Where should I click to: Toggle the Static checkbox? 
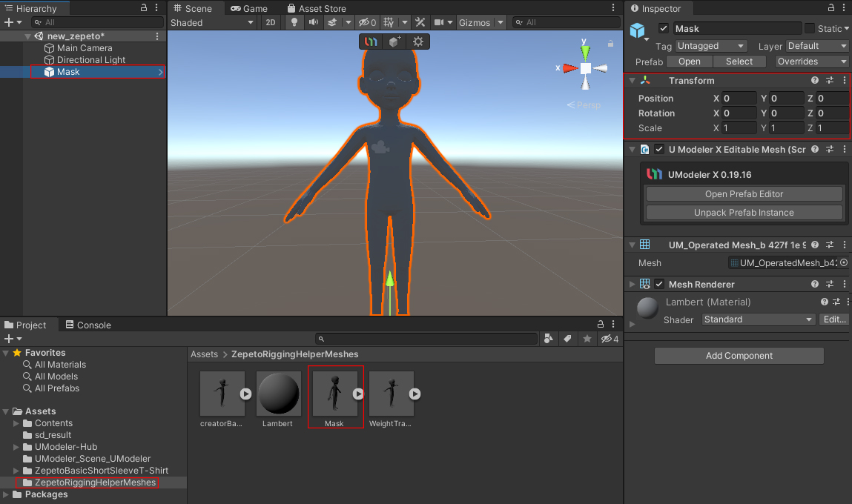pyautogui.click(x=810, y=28)
